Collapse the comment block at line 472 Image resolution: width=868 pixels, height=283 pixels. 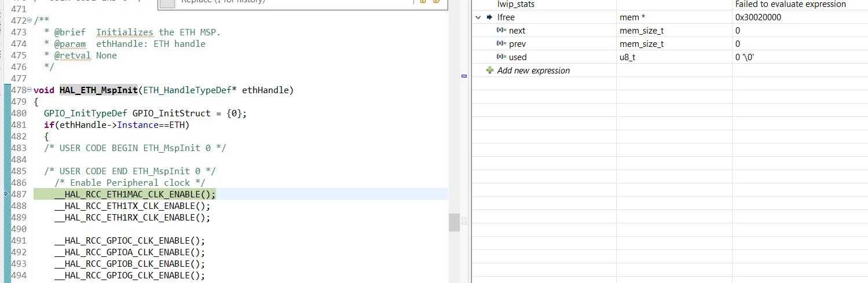pos(29,21)
